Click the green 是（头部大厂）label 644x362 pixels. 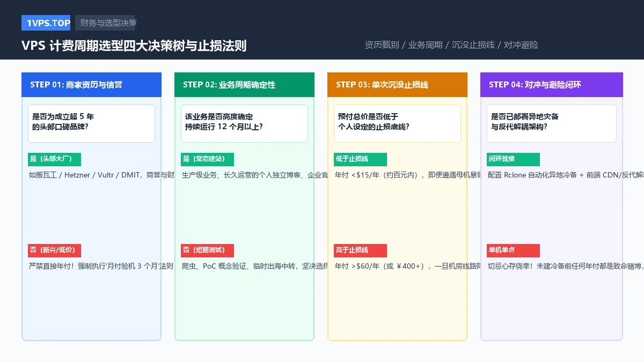tap(54, 159)
